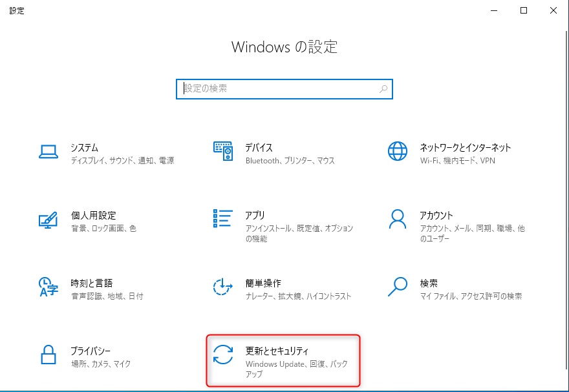
Task: Close the 設定 window
Action: coord(553,10)
